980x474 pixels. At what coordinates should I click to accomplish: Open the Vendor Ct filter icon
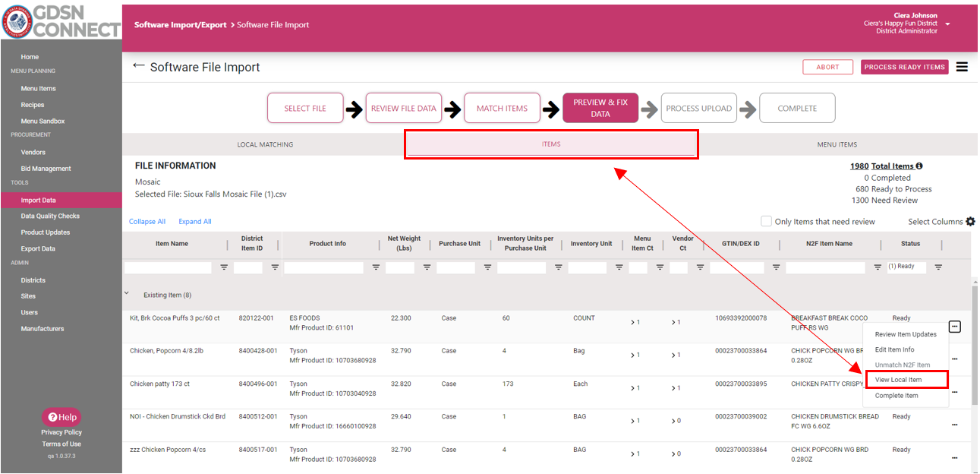(x=700, y=267)
